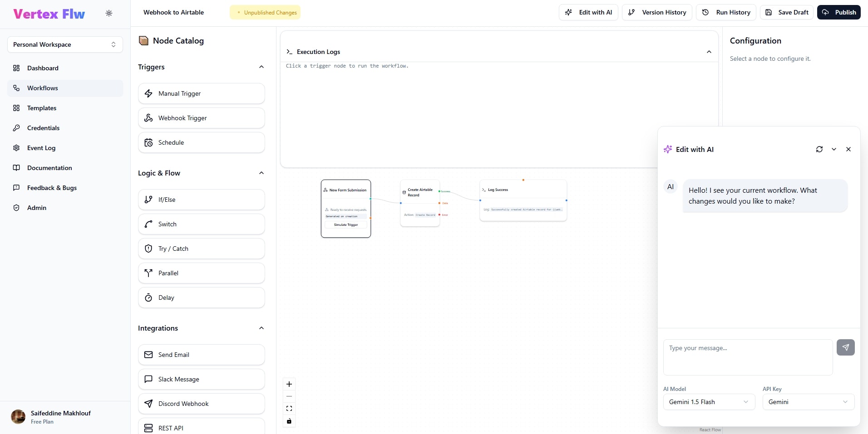Click the Node Catalog box icon
This screenshot has height=434, width=868.
click(143, 41)
